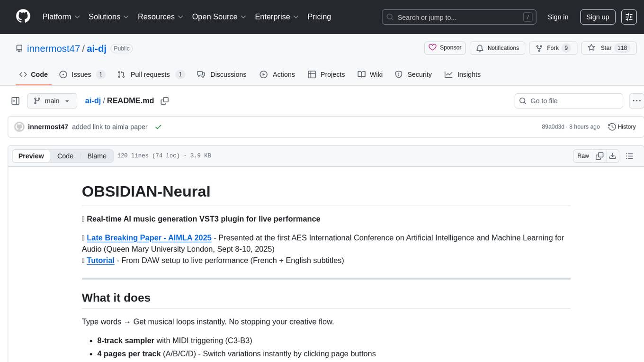This screenshot has width=644, height=362.
Task: Expand the Platform menu
Action: (61, 17)
